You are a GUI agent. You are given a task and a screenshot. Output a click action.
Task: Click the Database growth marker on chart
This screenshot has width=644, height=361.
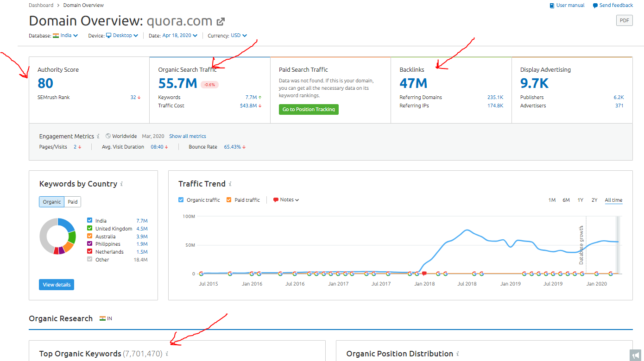[x=582, y=245]
